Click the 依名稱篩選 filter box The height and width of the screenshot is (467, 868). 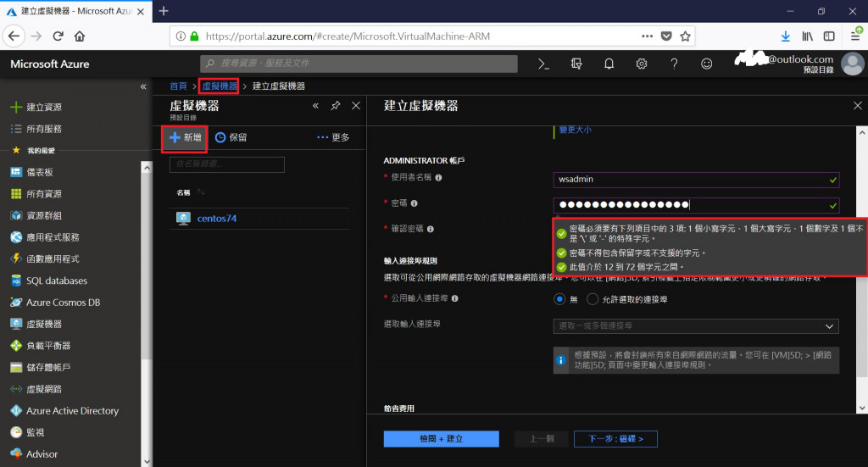(x=227, y=164)
